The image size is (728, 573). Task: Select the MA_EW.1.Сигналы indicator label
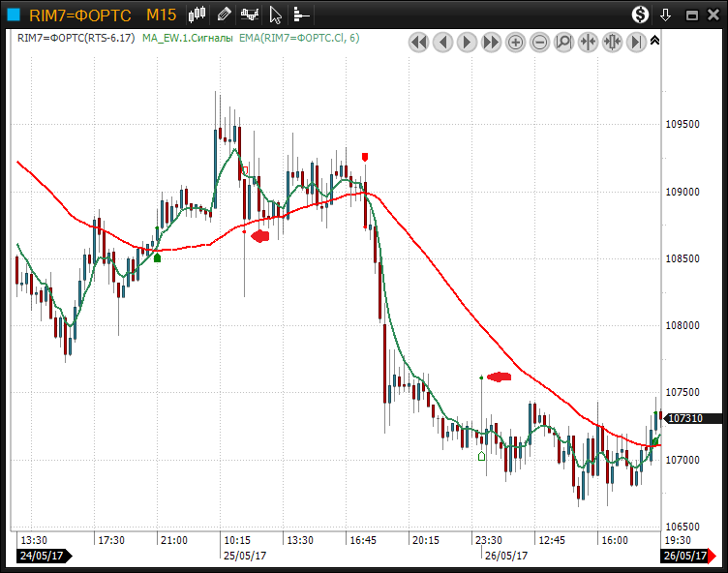pyautogui.click(x=187, y=38)
